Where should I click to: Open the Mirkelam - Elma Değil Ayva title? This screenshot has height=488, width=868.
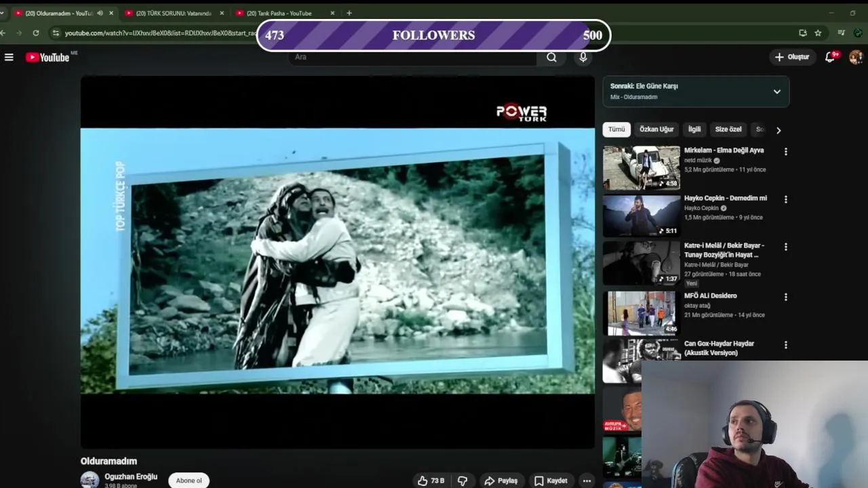tap(724, 150)
